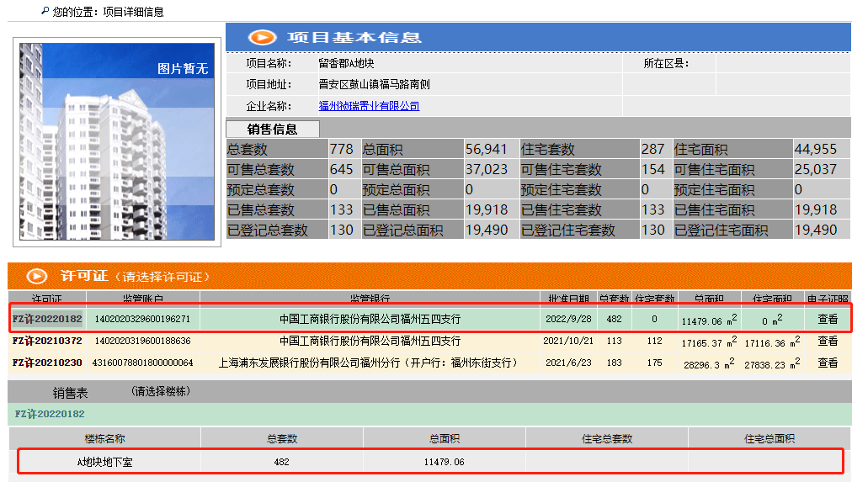
Task: Click the 总套数 value 778
Action: click(x=341, y=149)
